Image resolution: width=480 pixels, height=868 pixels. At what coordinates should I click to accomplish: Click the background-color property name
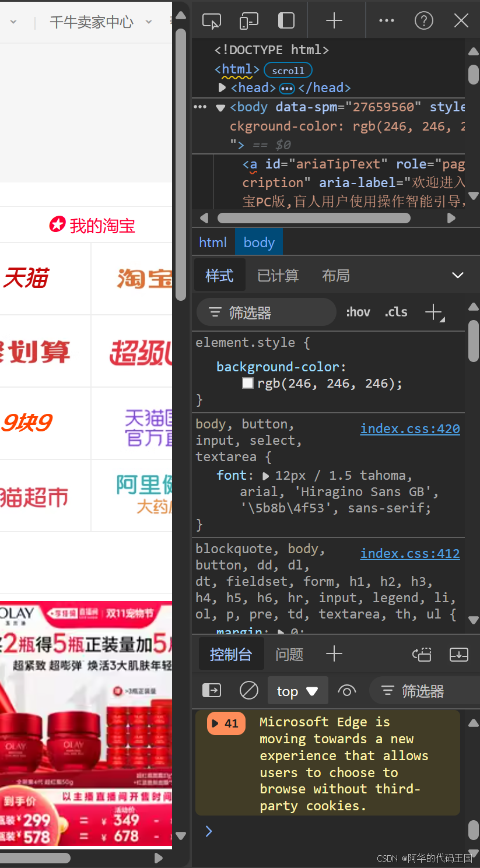(x=278, y=367)
